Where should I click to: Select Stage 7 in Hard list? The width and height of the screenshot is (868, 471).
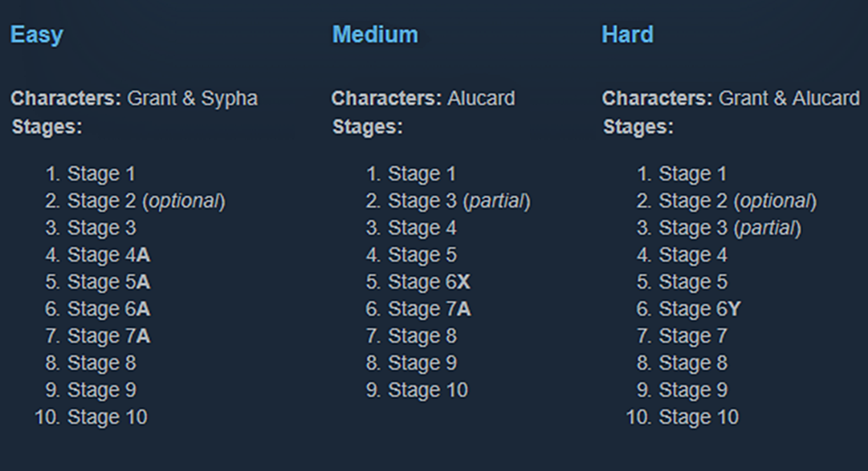click(x=693, y=337)
